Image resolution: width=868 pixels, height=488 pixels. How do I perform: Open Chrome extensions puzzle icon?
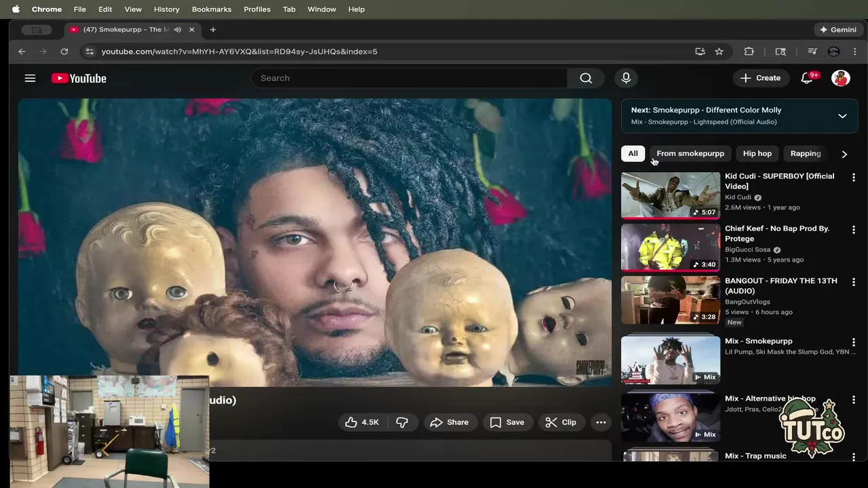749,52
